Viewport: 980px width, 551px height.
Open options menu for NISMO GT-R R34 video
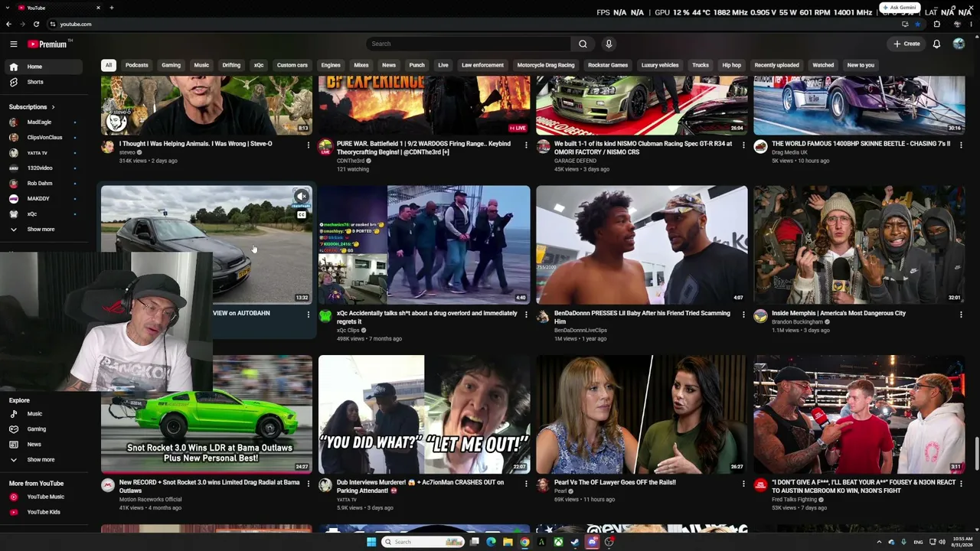click(743, 145)
